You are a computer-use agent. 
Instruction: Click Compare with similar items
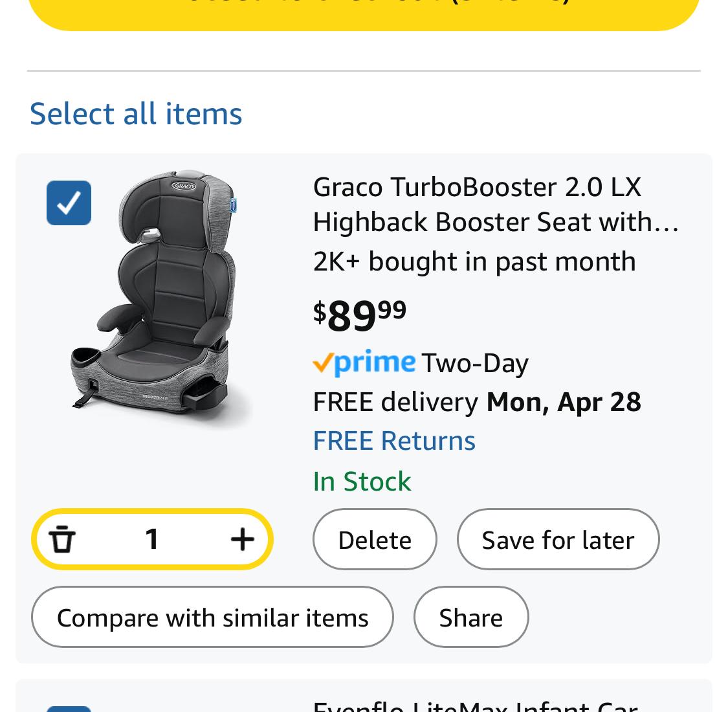click(x=212, y=617)
